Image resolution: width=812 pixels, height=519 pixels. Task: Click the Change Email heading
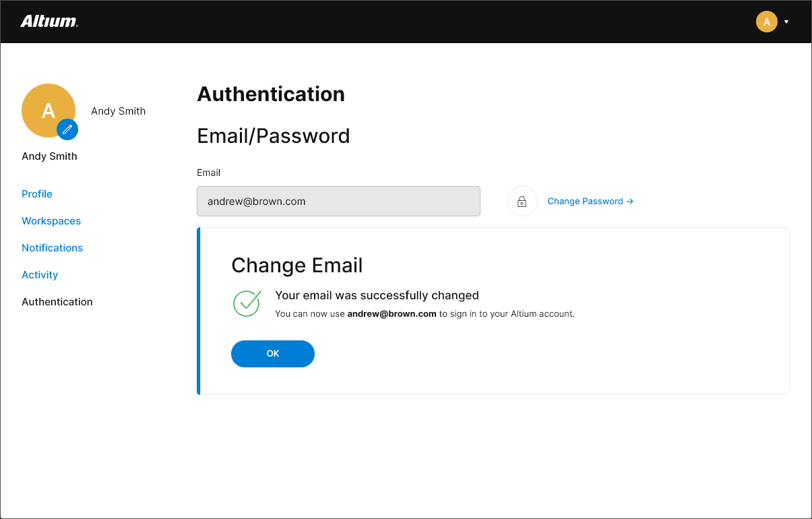(296, 266)
